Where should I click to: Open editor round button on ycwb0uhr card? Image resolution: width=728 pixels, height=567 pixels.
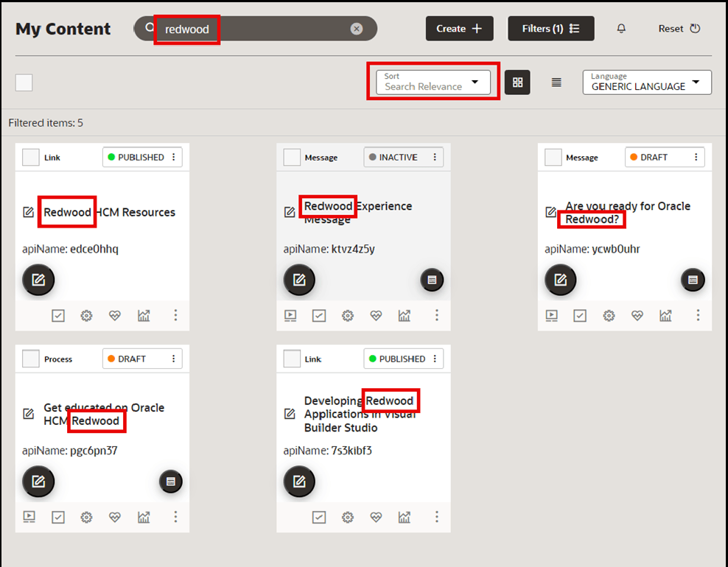click(561, 280)
